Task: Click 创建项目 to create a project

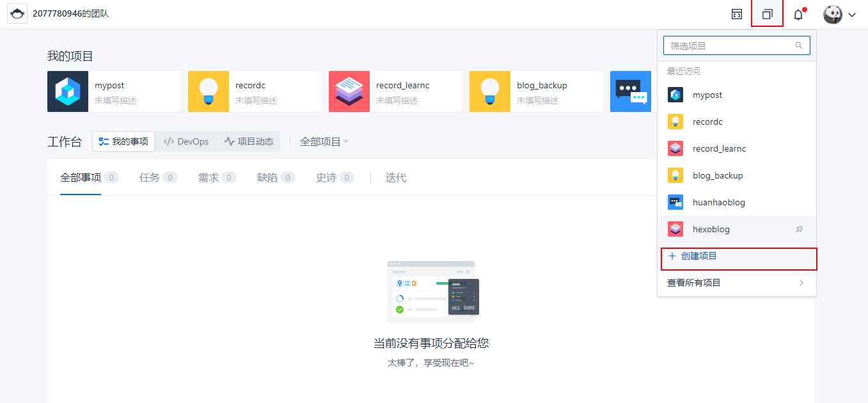Action: (x=698, y=256)
